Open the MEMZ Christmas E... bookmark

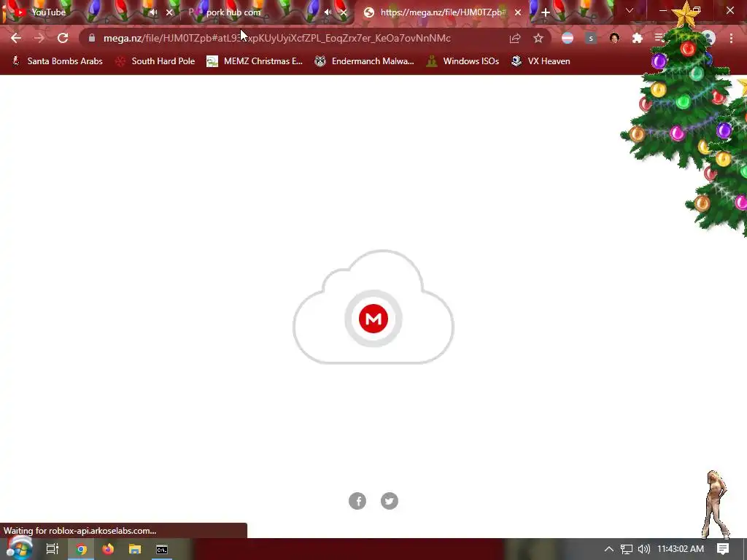coord(255,61)
